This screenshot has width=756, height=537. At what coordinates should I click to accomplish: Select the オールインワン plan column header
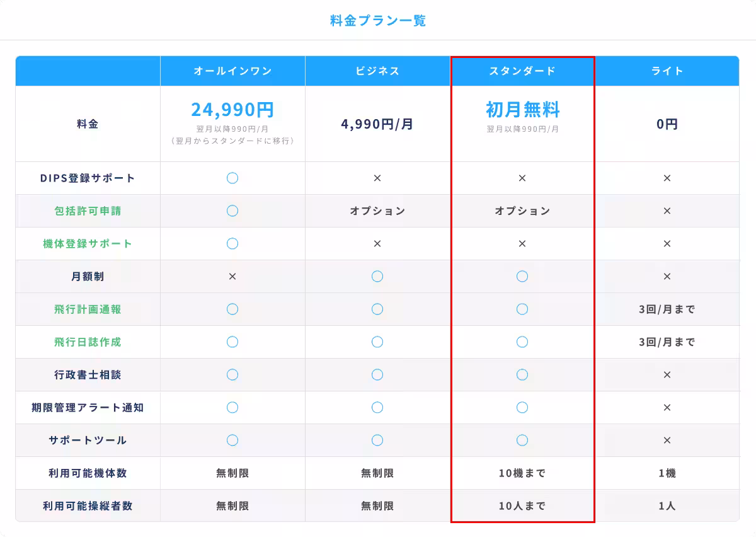232,71
